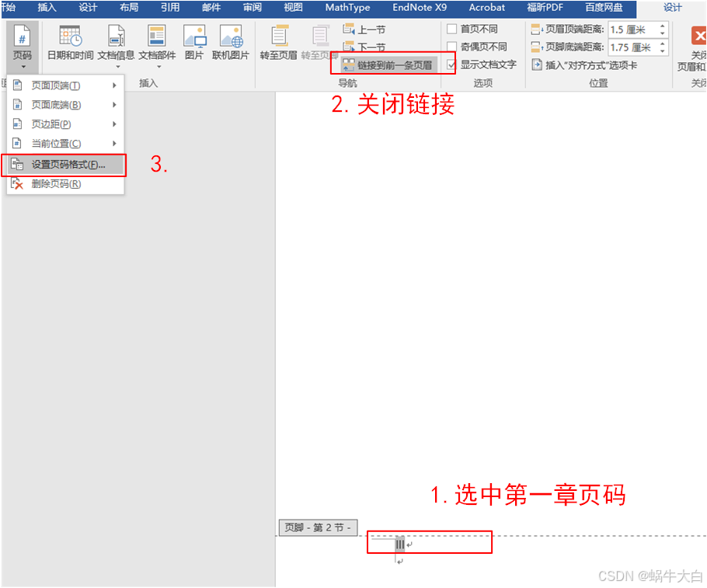Open 页码 dropdown arrow

23,67
